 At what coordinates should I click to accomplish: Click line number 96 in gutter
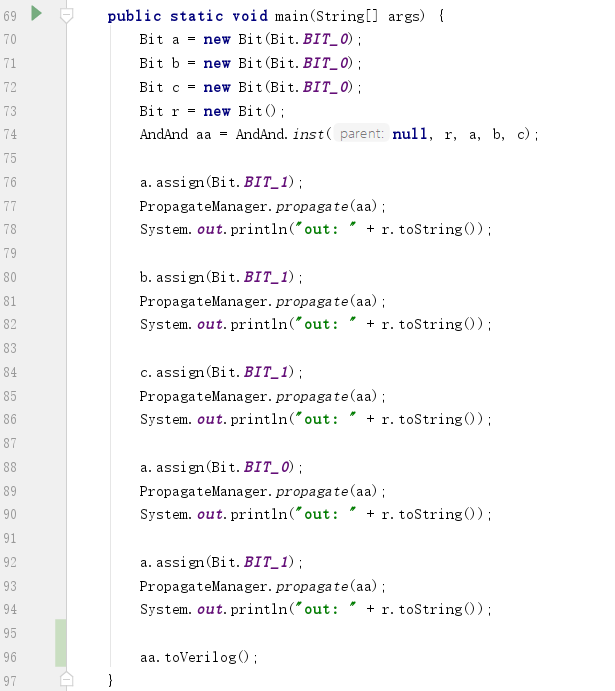point(10,657)
